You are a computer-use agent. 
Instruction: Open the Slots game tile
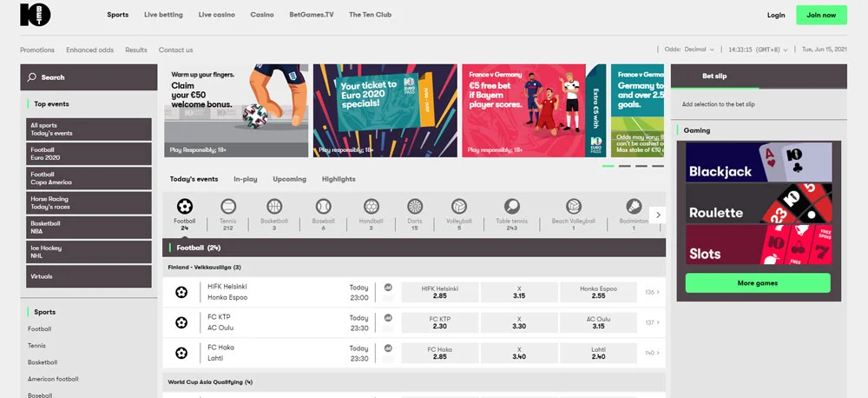click(759, 244)
